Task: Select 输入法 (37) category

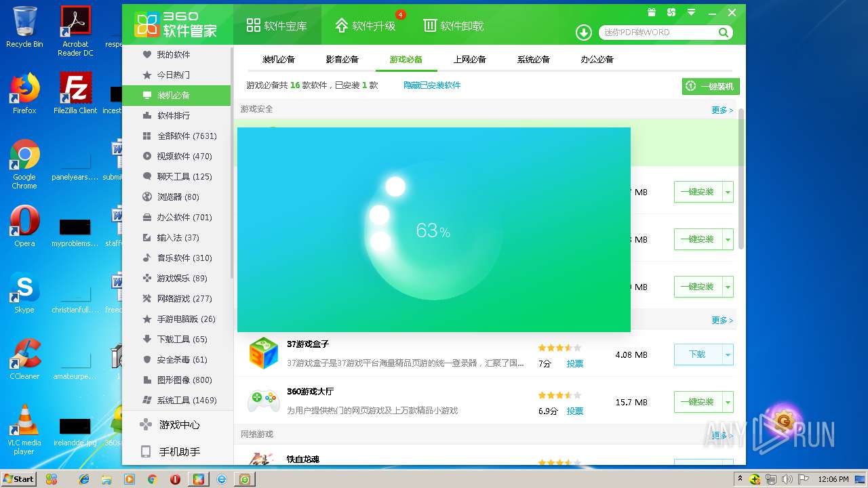Action: pyautogui.click(x=176, y=237)
